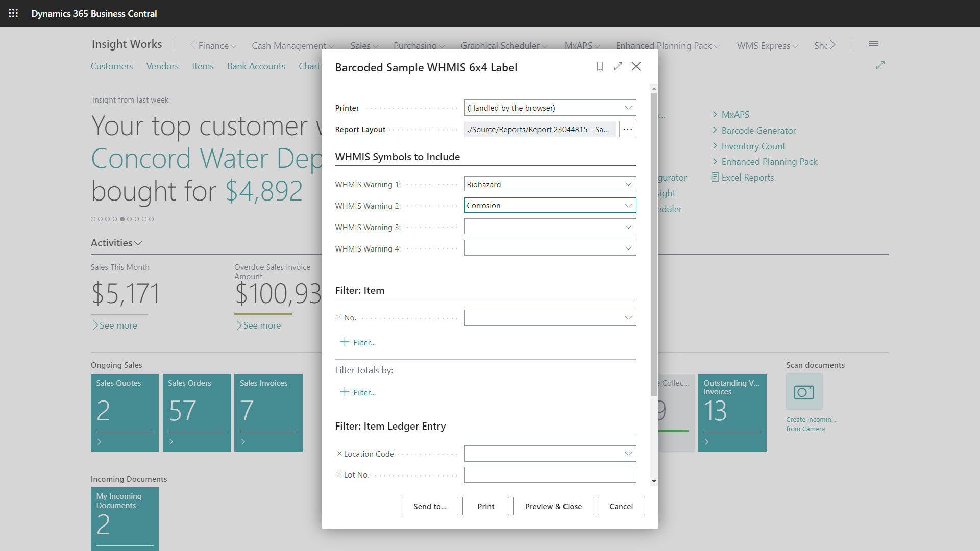
Task: Collapse the Activities section chevron
Action: pyautogui.click(x=138, y=243)
